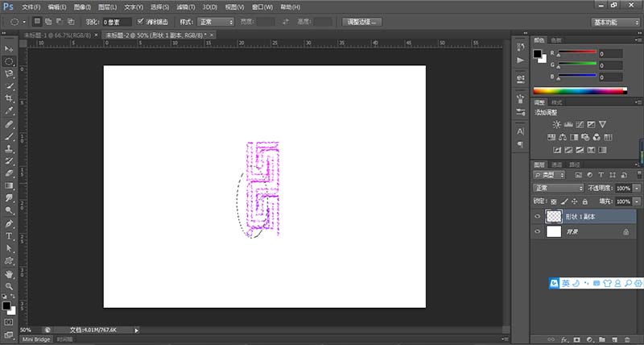This screenshot has height=345, width=644.
Task: Click the 调整边缘 button
Action: (361, 22)
